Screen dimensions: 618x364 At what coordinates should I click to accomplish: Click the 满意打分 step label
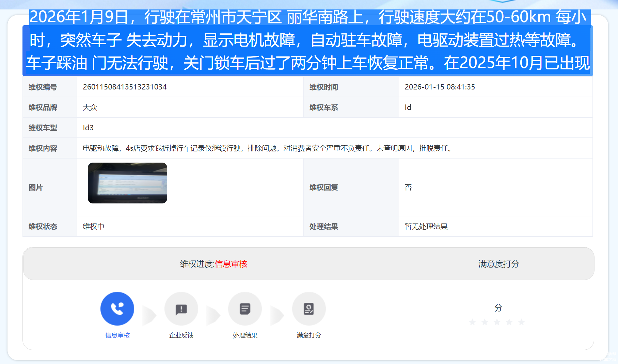(309, 335)
